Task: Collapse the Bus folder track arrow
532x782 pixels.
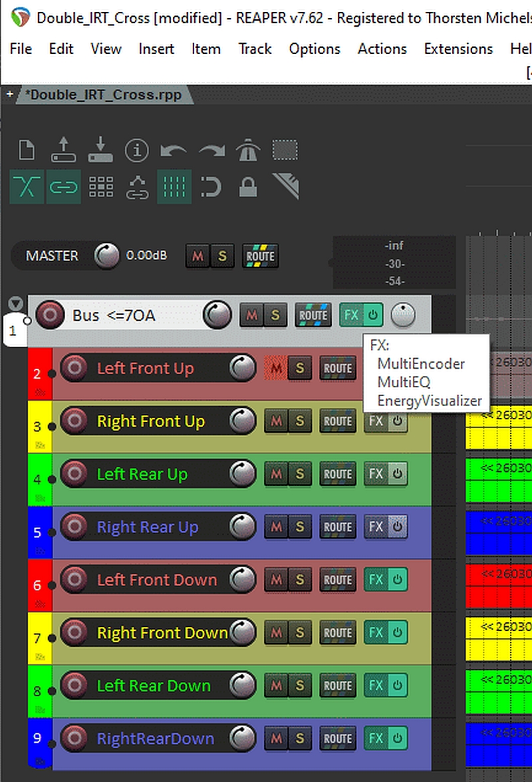Action: [x=15, y=304]
